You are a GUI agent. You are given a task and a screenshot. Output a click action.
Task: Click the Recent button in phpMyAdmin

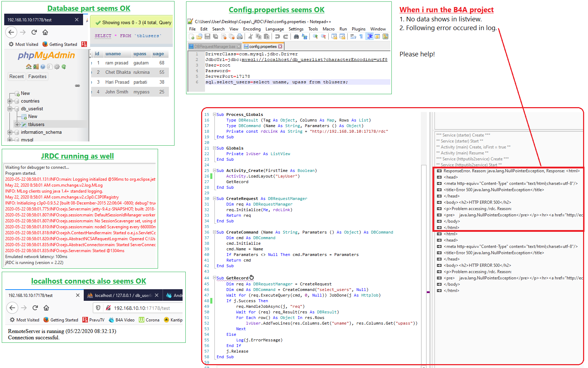pos(17,77)
